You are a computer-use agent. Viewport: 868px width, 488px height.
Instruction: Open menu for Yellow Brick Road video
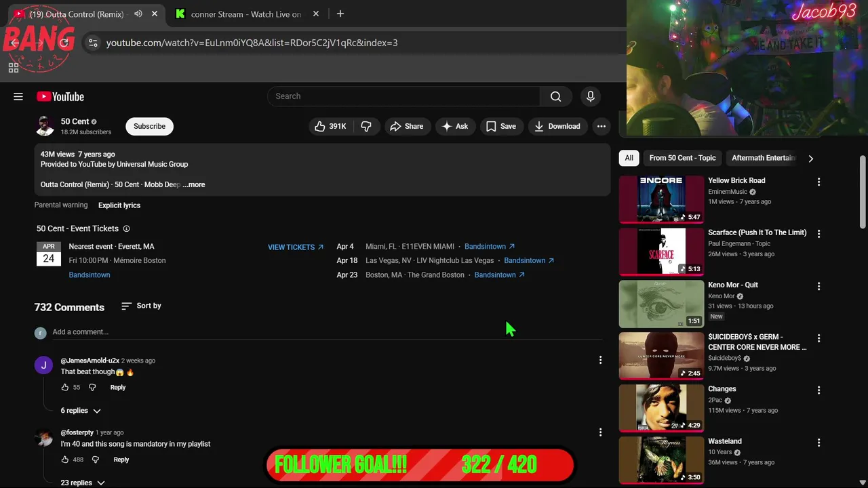(818, 182)
